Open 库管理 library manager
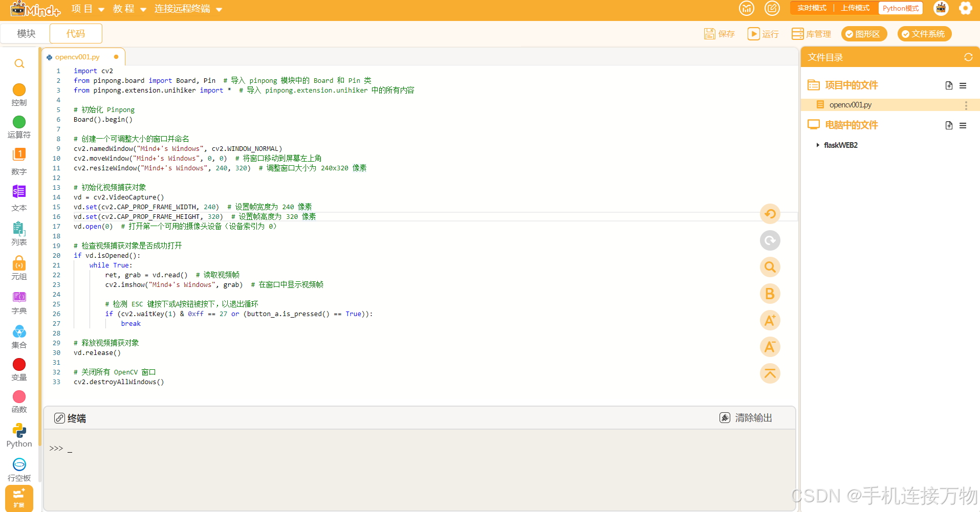The width and height of the screenshot is (980, 512). 811,34
